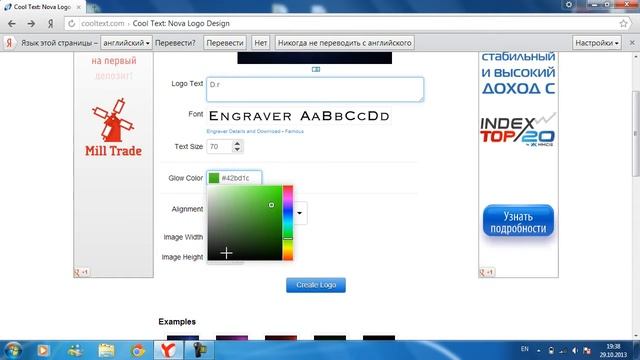Pick a shade in the saturation square
Viewport: 640px width, 360px height.
pyautogui.click(x=244, y=223)
